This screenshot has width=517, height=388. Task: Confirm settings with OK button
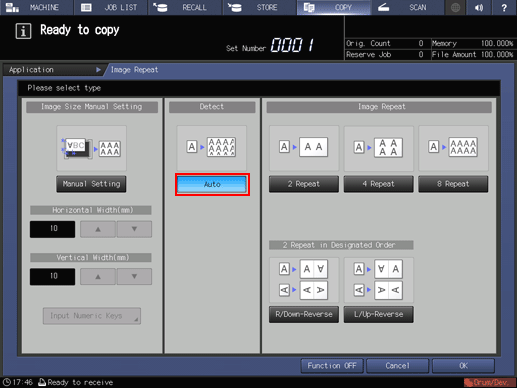coord(463,366)
